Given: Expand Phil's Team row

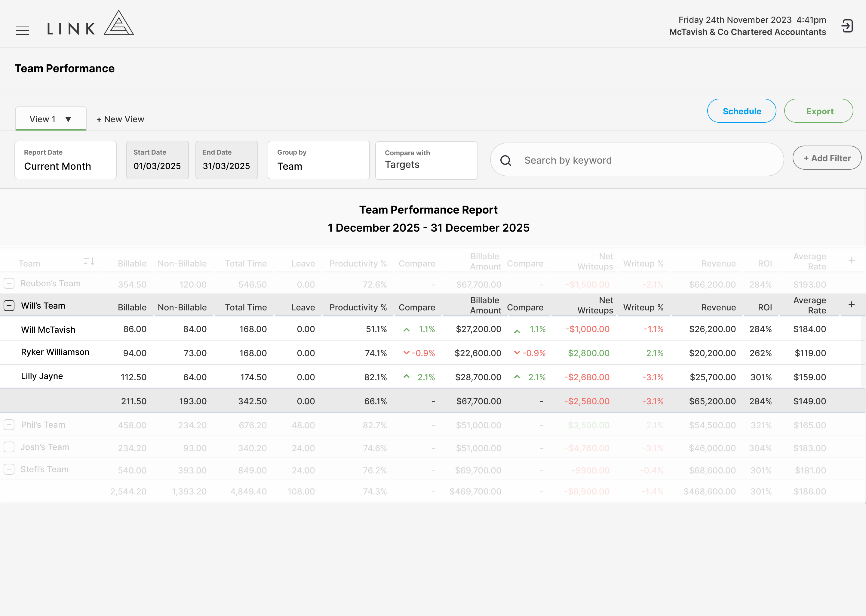Looking at the screenshot, I should 9,425.
